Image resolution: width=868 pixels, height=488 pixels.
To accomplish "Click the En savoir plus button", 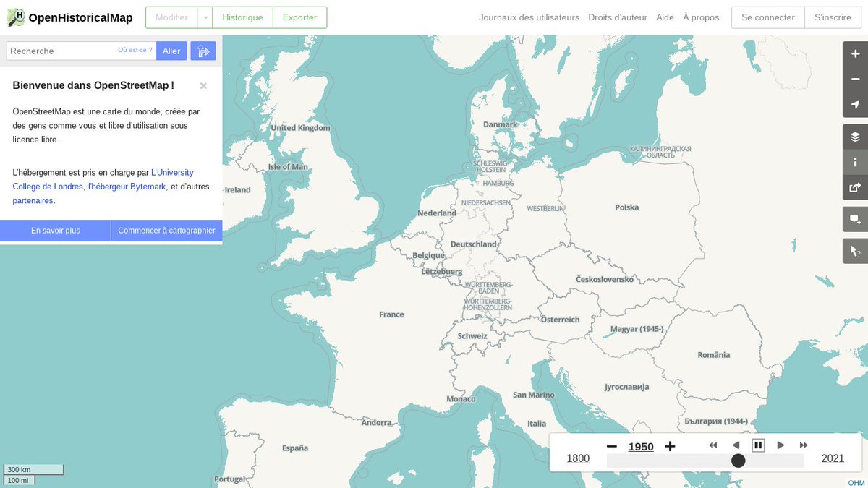I will pos(55,231).
